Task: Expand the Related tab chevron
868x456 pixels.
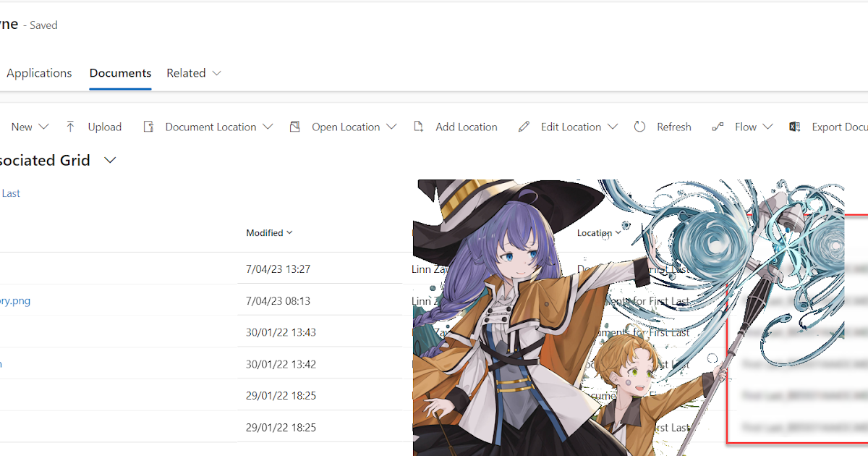Action: coord(216,73)
